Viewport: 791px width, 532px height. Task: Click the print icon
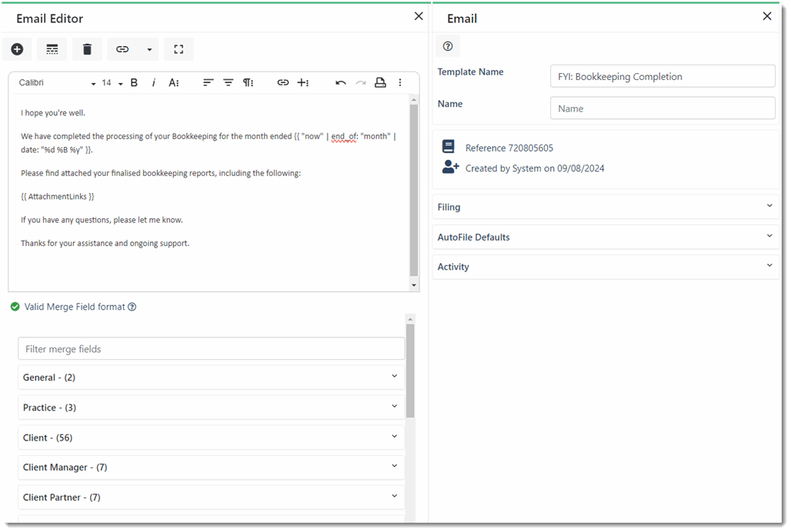pos(380,82)
